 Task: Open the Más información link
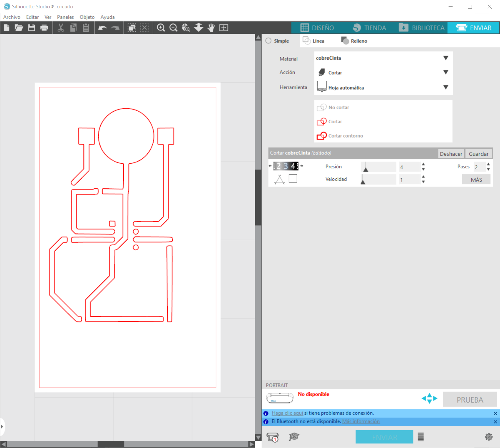pyautogui.click(x=361, y=421)
